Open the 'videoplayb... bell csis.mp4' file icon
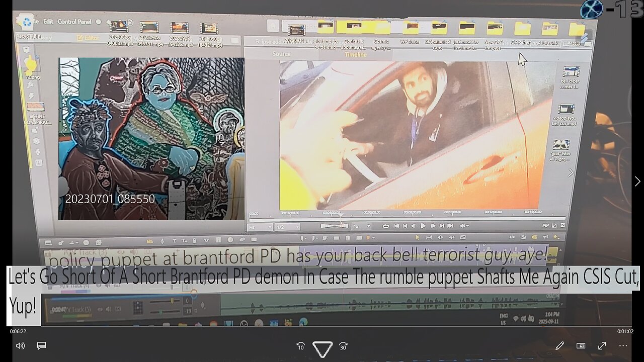The width and height of the screenshot is (644, 362). coord(566,115)
